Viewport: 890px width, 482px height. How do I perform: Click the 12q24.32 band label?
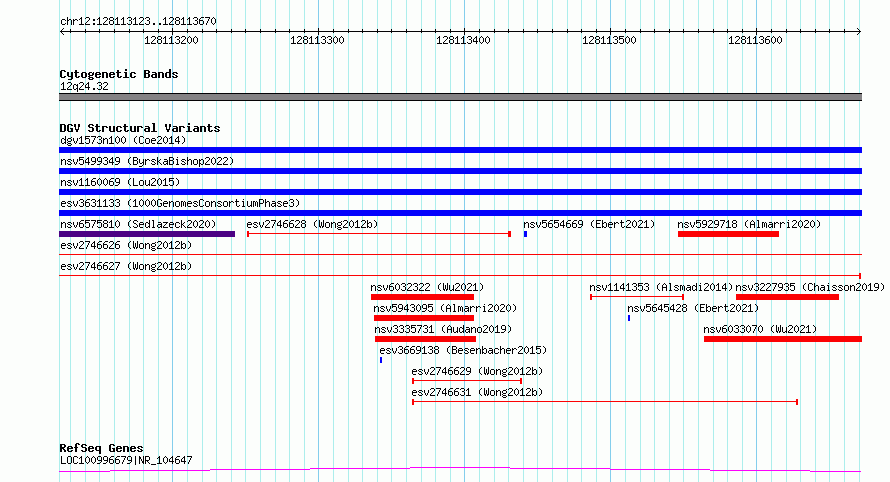point(84,86)
